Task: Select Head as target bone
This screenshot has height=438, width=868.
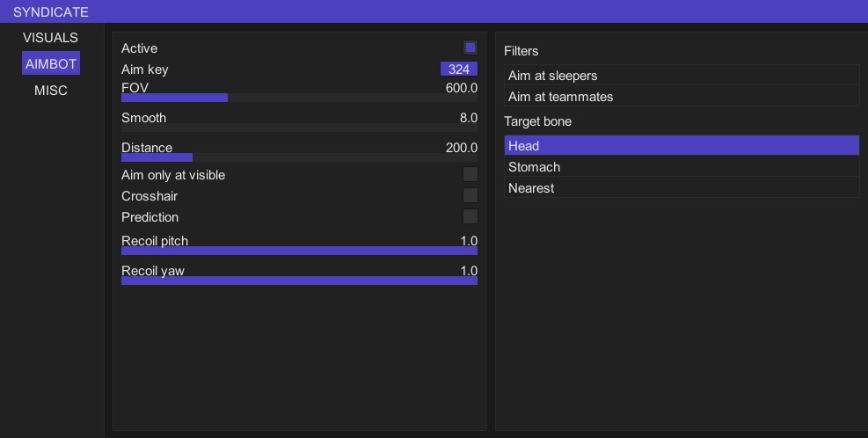Action: (682, 146)
